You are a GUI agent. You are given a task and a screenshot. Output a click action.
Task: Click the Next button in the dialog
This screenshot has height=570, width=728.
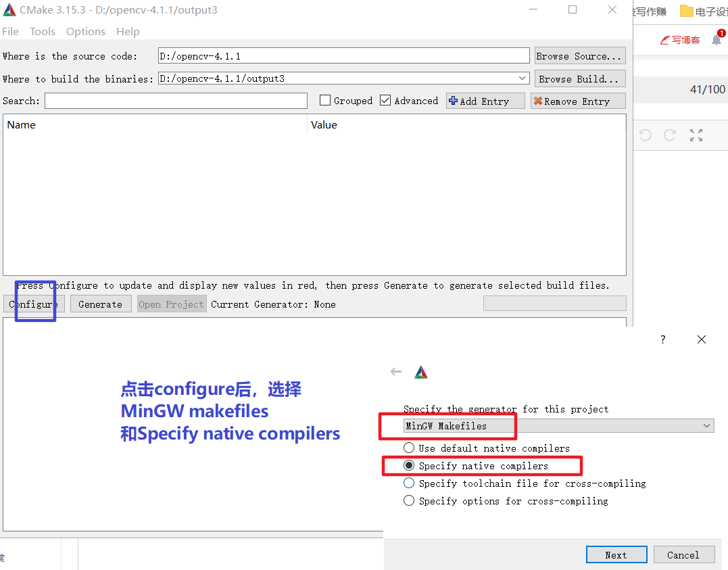[616, 554]
